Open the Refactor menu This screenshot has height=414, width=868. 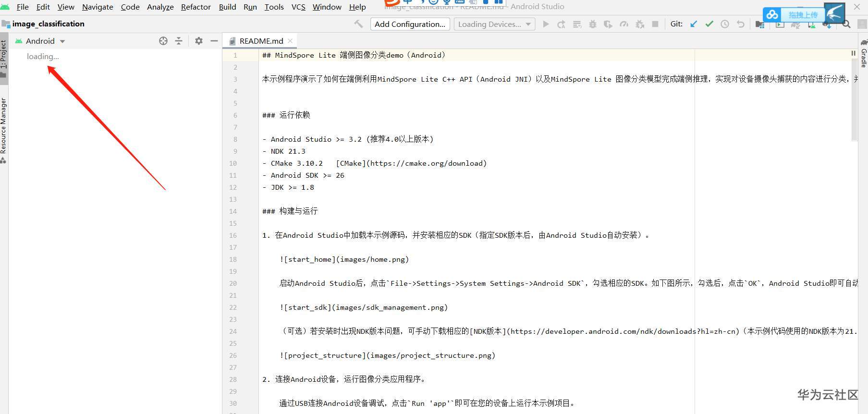pyautogui.click(x=196, y=7)
